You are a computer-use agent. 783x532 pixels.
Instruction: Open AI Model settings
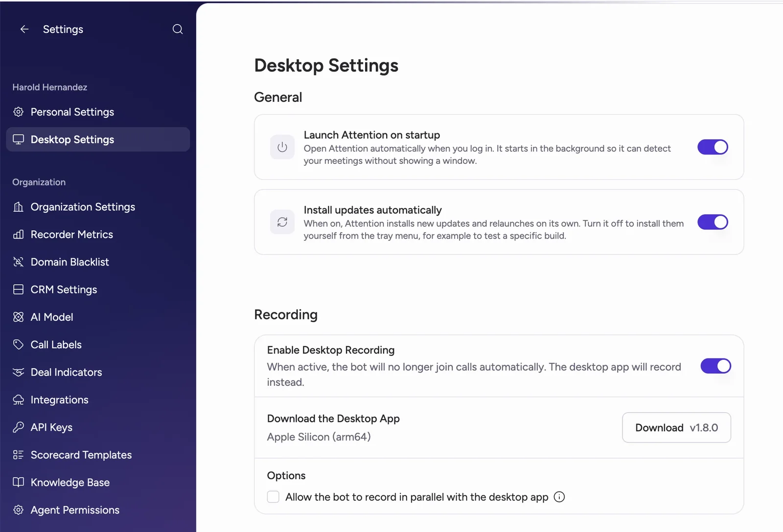pyautogui.click(x=98, y=317)
